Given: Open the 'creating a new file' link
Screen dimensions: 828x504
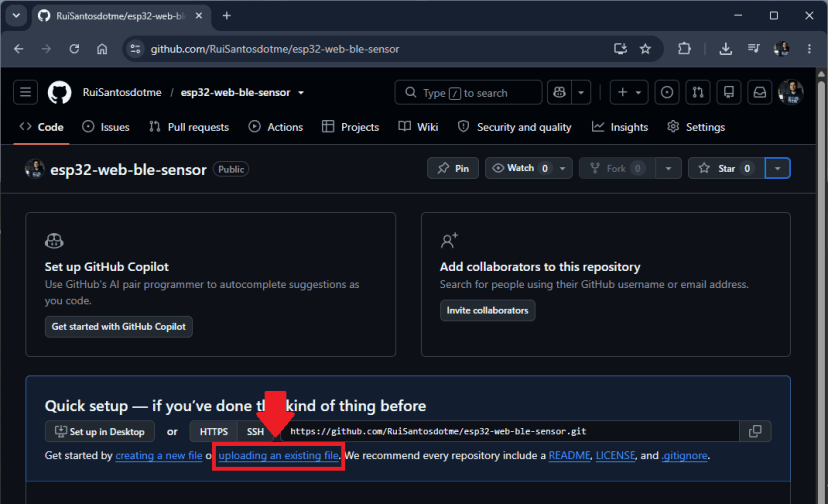Looking at the screenshot, I should tap(159, 455).
